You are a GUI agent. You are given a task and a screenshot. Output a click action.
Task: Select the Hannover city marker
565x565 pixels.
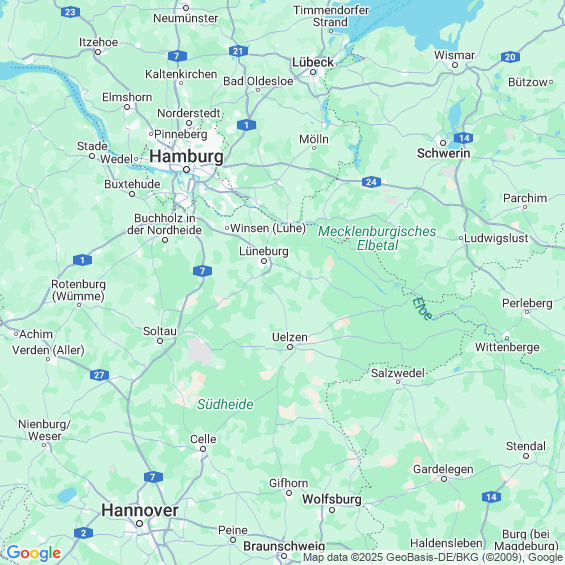139,524
